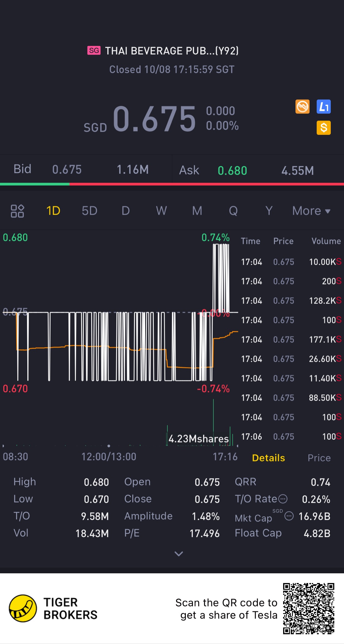This screenshot has width=344, height=644.
Task: Select the Price tab under trades
Action: tap(319, 458)
